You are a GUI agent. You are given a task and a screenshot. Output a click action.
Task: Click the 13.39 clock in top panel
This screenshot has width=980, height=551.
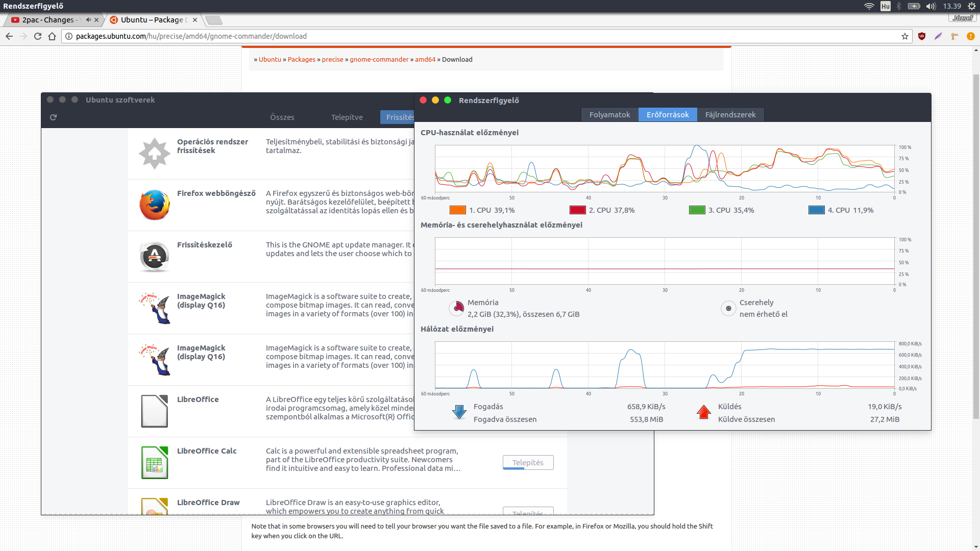pyautogui.click(x=952, y=6)
